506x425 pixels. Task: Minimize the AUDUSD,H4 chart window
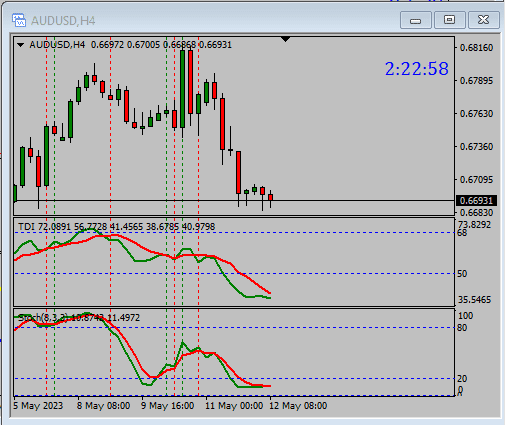click(416, 20)
